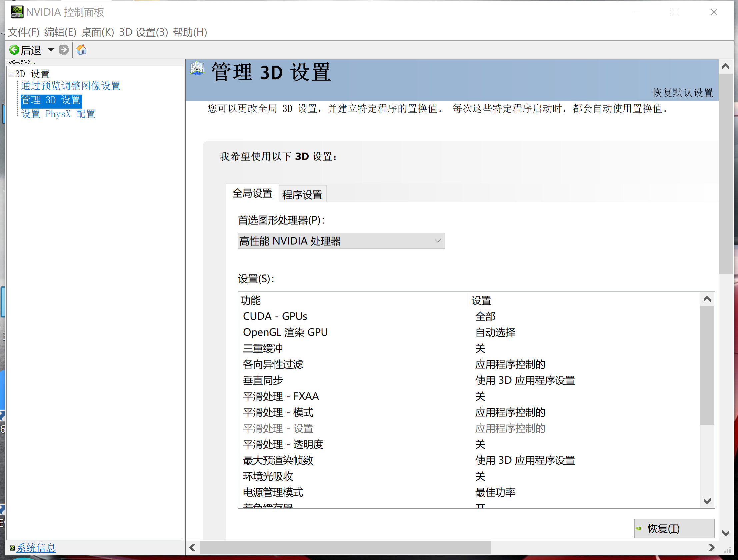Click the 全部 value for CUDA
The image size is (738, 560).
point(485,316)
